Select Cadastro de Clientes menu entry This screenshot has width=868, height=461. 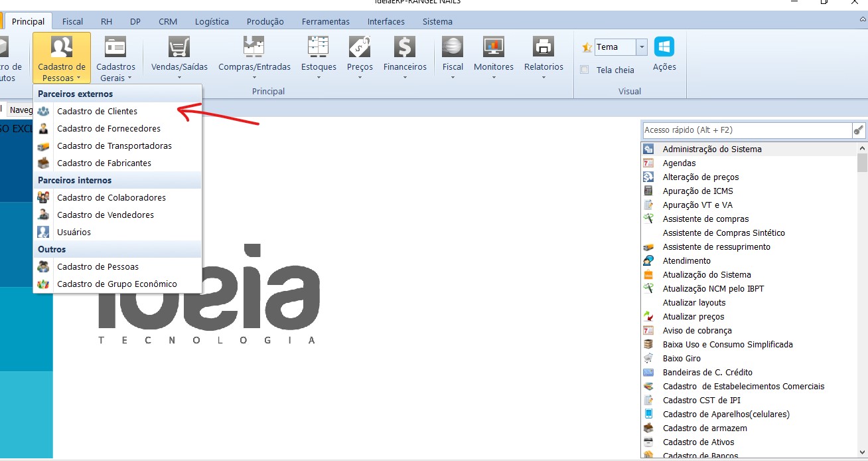click(97, 112)
